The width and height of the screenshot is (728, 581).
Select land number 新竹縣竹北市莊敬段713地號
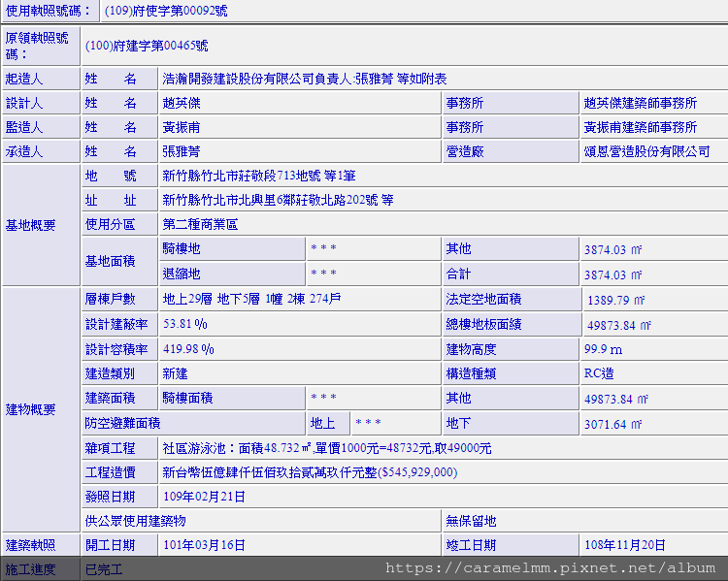(242, 176)
